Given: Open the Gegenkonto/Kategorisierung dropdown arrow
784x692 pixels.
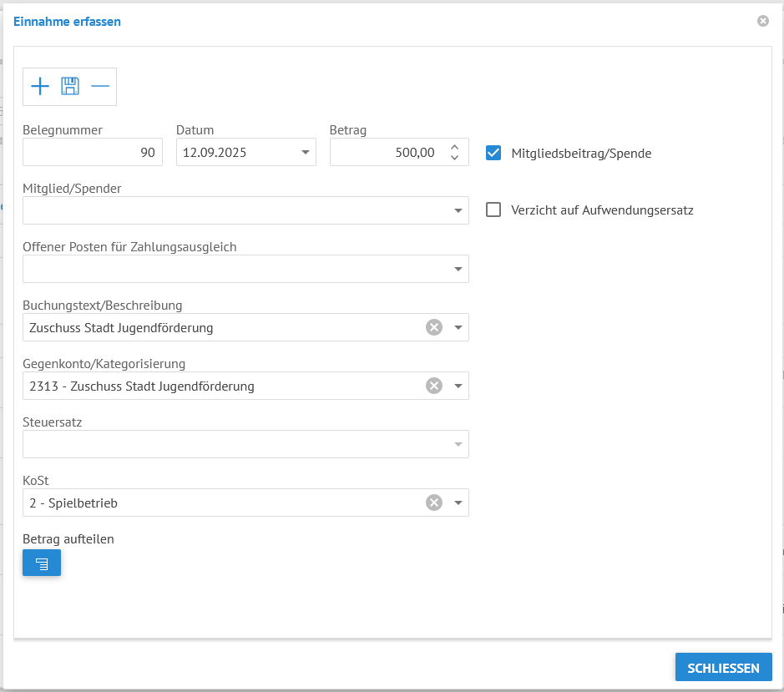Looking at the screenshot, I should coord(458,386).
